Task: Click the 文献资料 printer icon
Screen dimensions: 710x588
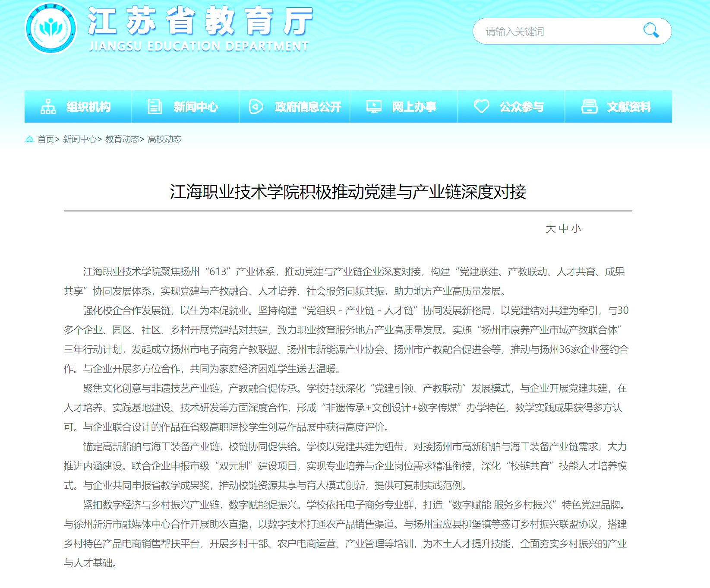Action: coord(589,107)
